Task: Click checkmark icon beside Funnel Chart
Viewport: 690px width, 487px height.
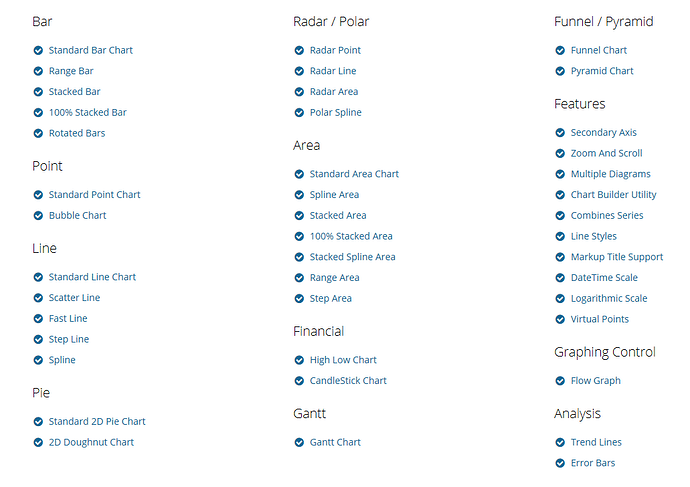Action: (x=560, y=51)
